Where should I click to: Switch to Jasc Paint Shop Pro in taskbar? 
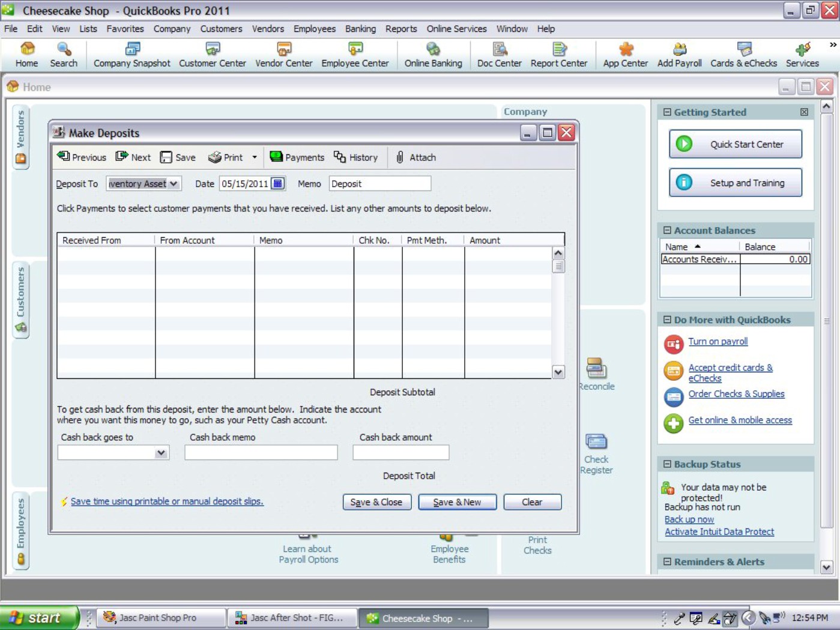(x=160, y=618)
